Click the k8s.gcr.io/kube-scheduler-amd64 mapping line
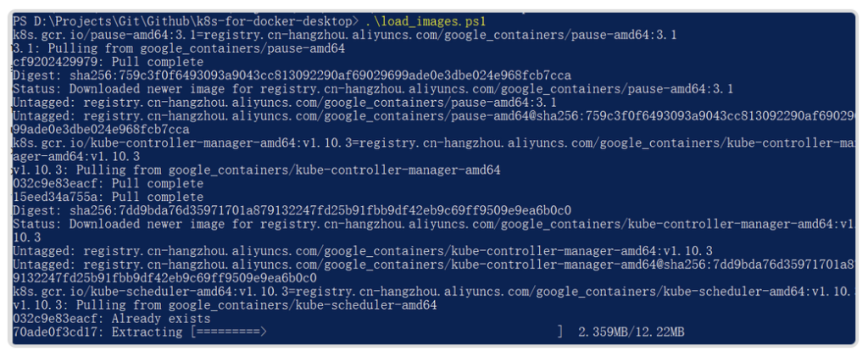The width and height of the screenshot is (868, 357). tap(432, 292)
